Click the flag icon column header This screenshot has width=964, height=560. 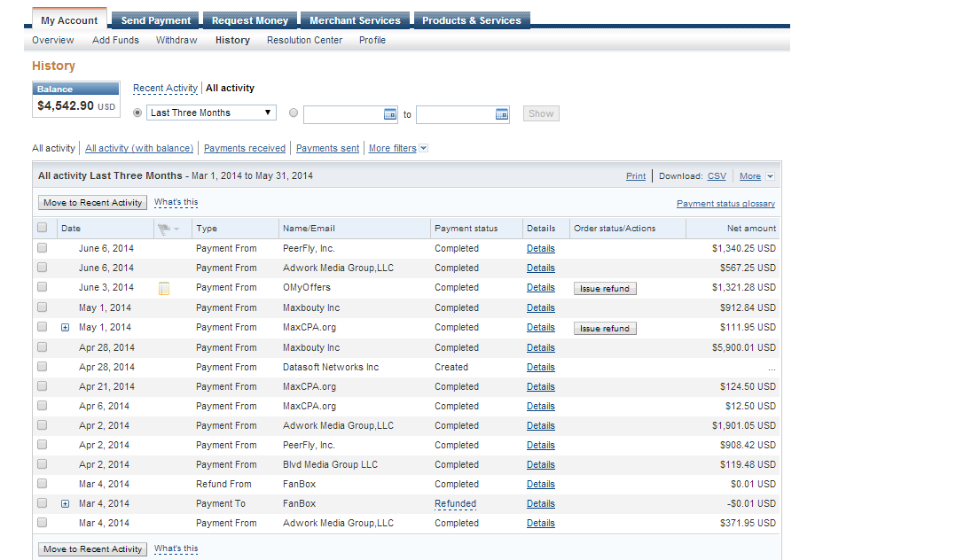168,229
